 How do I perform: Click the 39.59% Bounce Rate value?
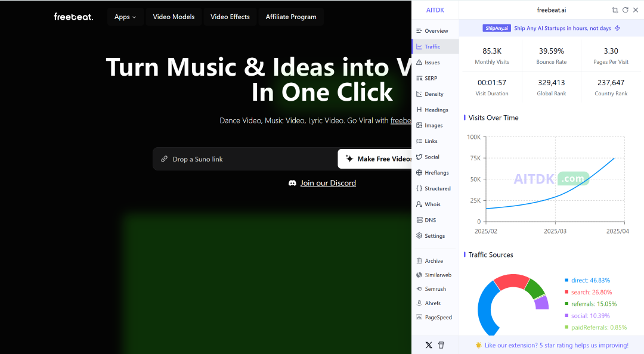point(552,51)
